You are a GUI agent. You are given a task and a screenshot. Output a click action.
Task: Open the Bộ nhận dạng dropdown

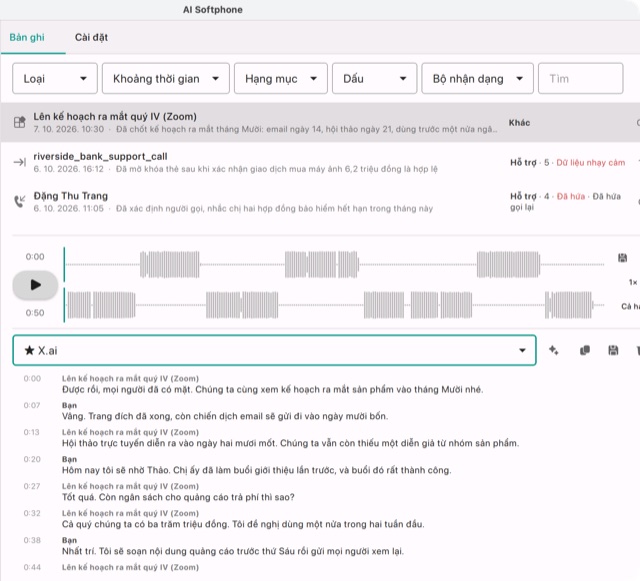[x=478, y=78]
